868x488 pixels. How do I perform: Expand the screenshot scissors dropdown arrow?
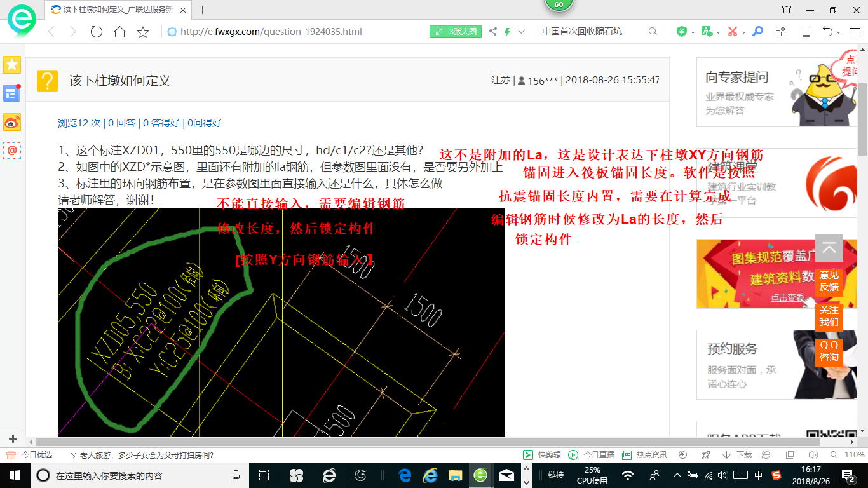coord(744,32)
